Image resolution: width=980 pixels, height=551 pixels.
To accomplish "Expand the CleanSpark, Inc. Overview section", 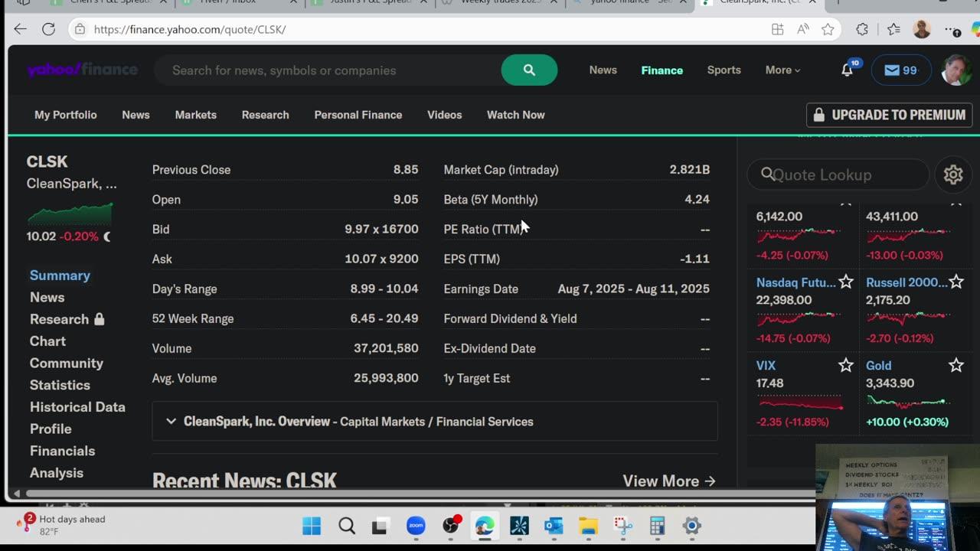I will tap(435, 422).
